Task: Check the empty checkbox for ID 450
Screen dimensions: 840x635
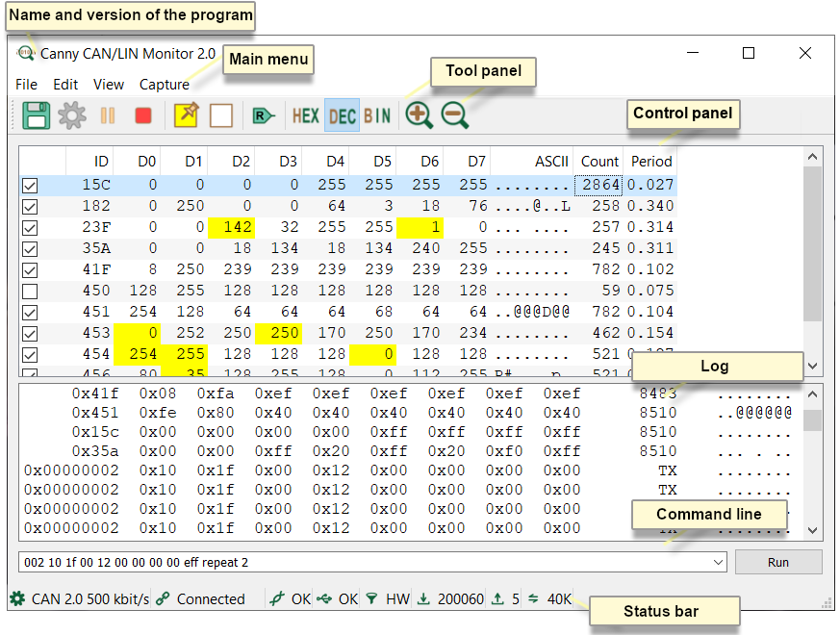Action: coord(30,292)
